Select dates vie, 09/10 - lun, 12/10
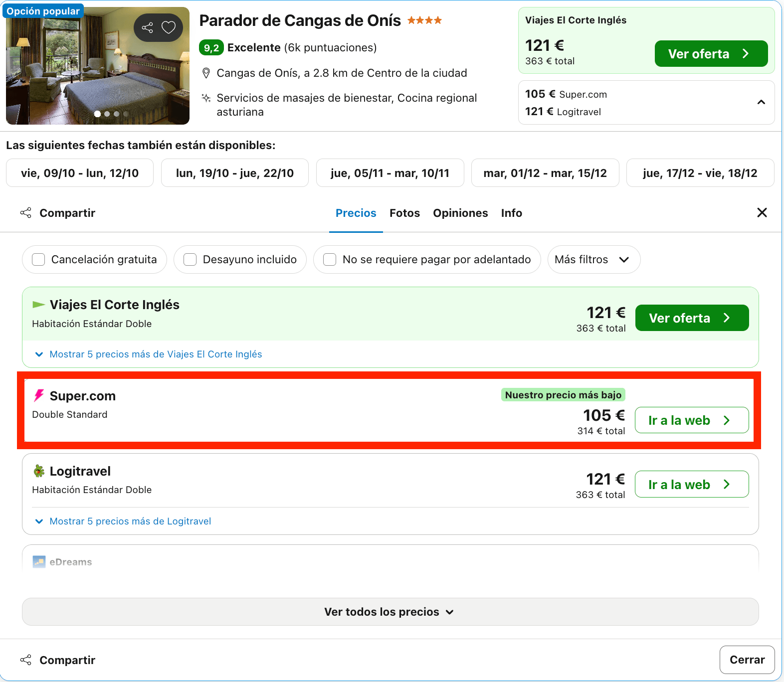Viewport: 784px width, 682px height. (80, 173)
